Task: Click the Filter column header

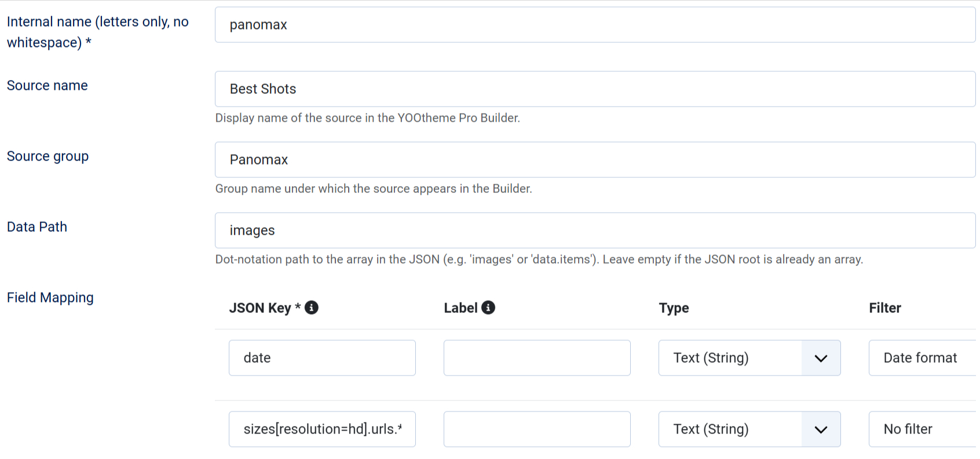Action: (x=884, y=308)
